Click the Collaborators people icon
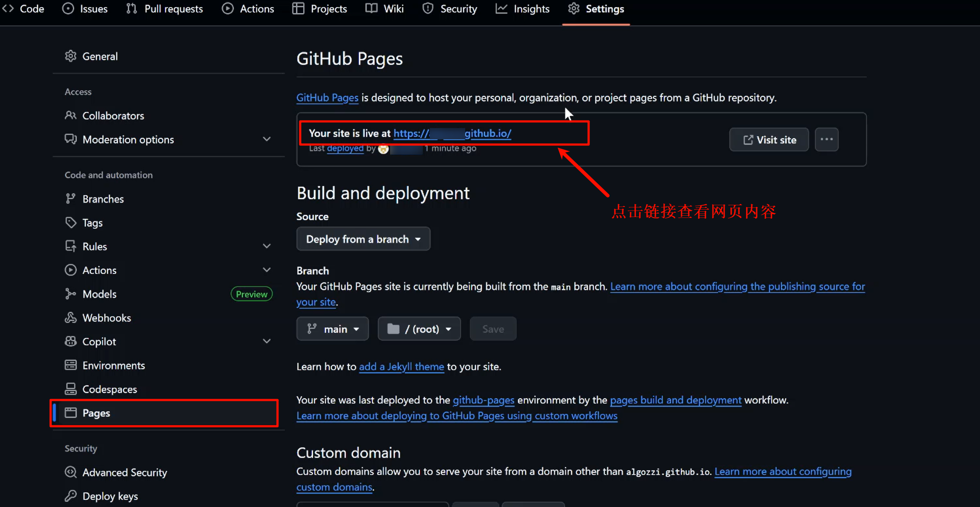 pyautogui.click(x=71, y=115)
